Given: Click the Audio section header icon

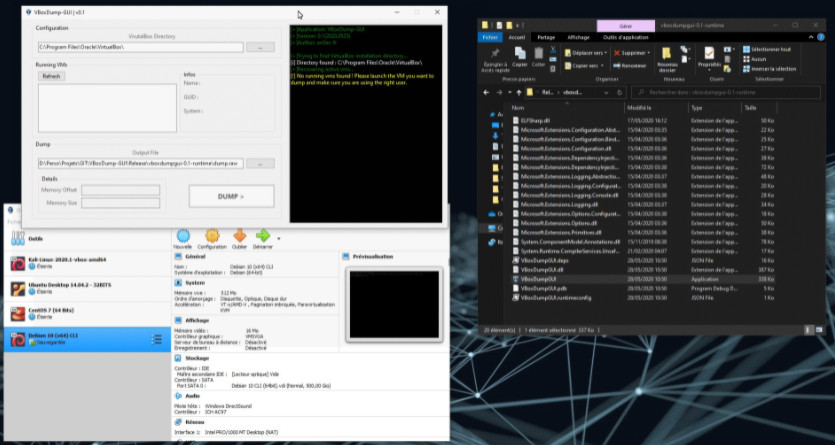Looking at the screenshot, I should tap(178, 396).
